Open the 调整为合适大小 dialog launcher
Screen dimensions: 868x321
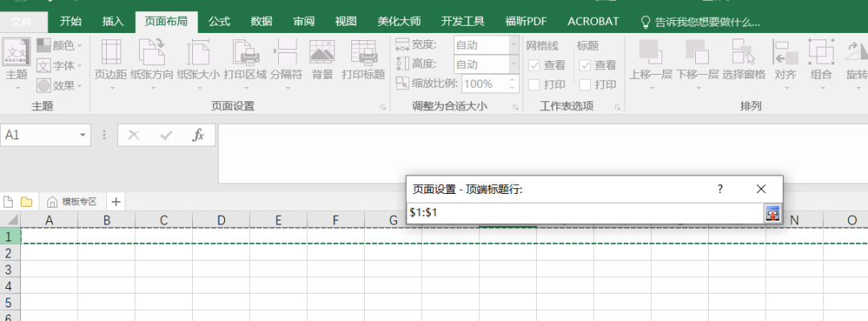coord(515,108)
